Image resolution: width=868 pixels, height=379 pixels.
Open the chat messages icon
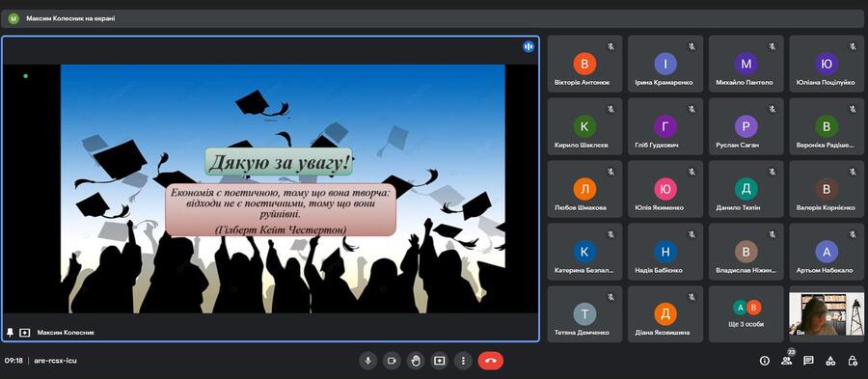click(809, 361)
